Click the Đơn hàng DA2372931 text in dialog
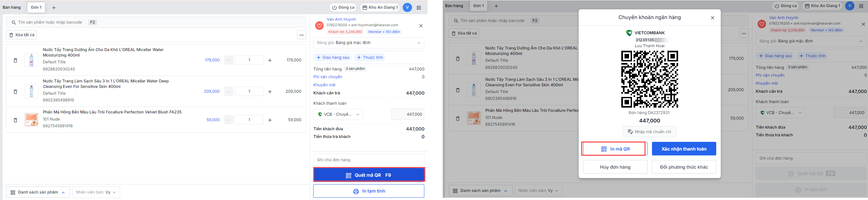The height and width of the screenshot is (200, 868). [649, 113]
